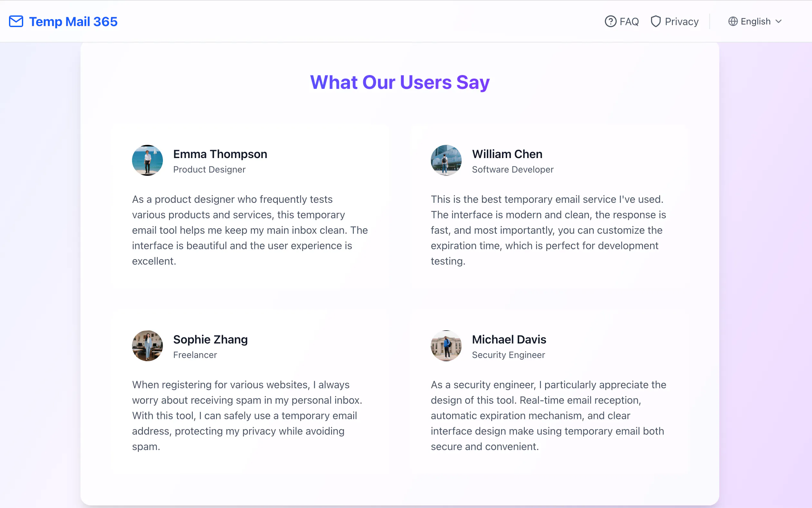Click the FAQ question mark icon

[x=610, y=22]
